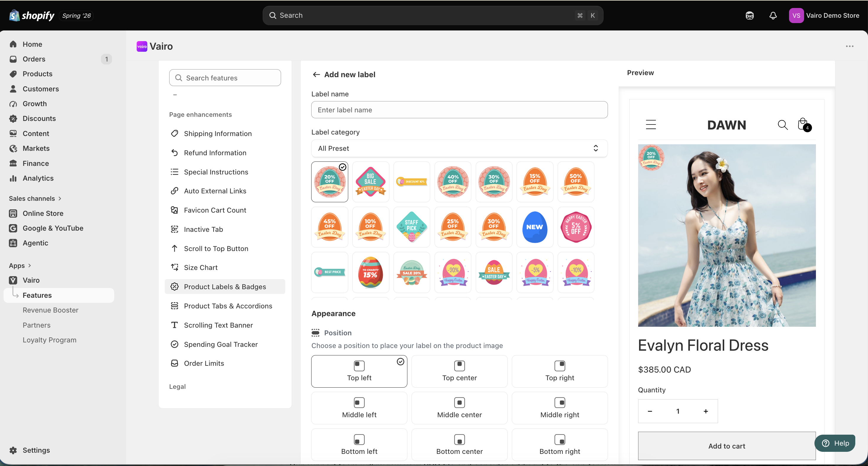This screenshot has height=466, width=868.
Task: Click the back arrow beside Add new label
Action: 316,75
